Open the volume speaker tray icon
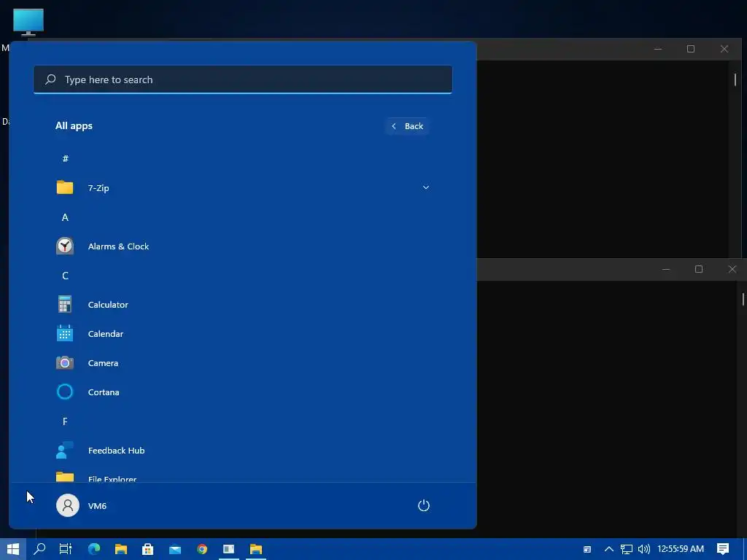The image size is (747, 560). coord(643,549)
